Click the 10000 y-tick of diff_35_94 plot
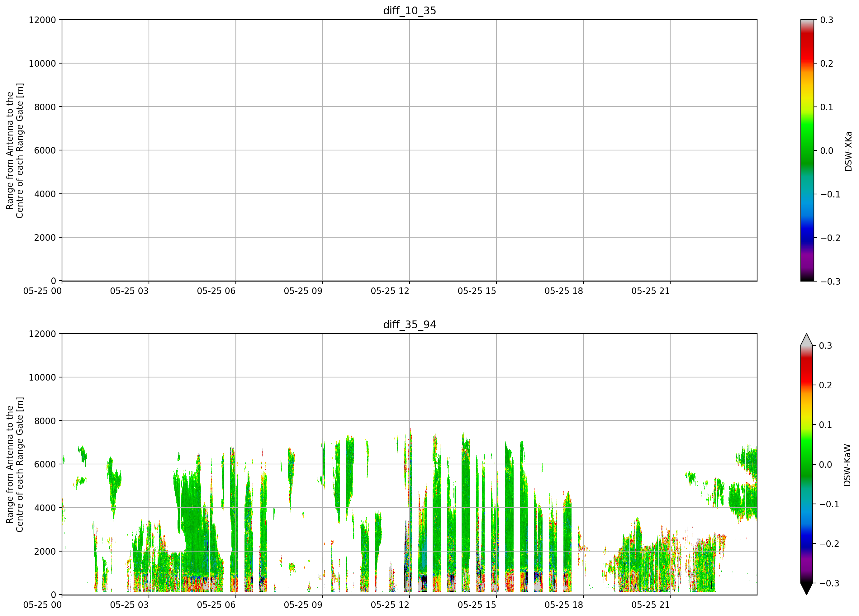This screenshot has width=859, height=616. 42,377
